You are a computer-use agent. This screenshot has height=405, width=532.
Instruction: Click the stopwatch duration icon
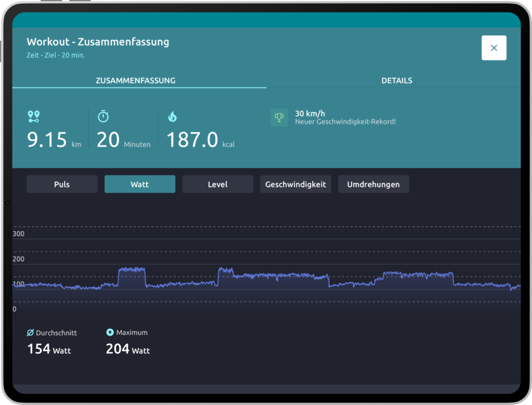(x=103, y=116)
